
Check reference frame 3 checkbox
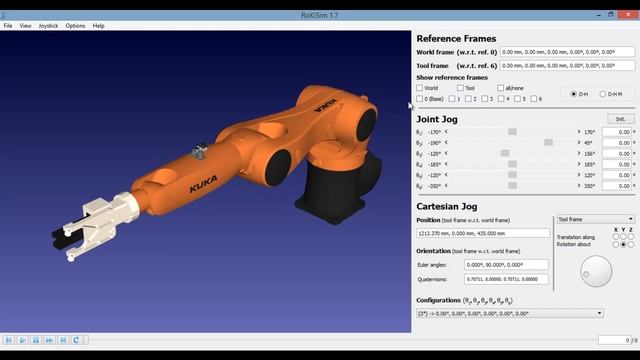(484, 99)
